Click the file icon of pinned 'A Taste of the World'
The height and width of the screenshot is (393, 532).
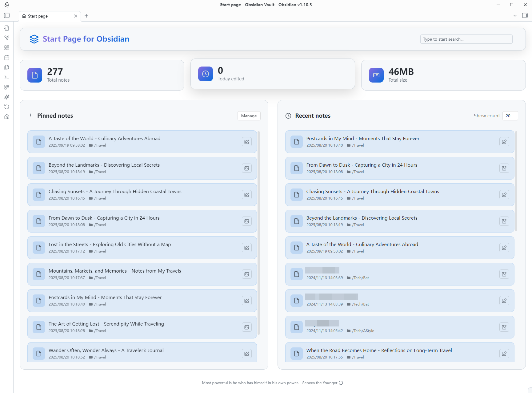pyautogui.click(x=39, y=142)
